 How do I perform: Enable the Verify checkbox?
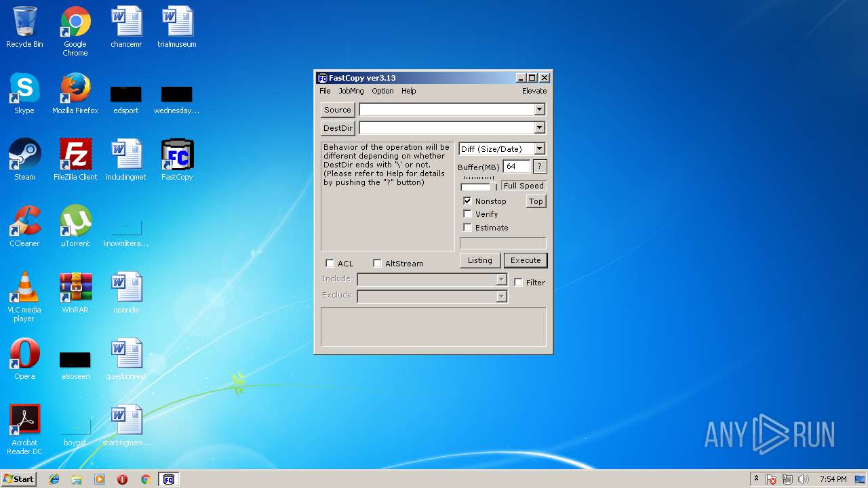click(x=467, y=214)
